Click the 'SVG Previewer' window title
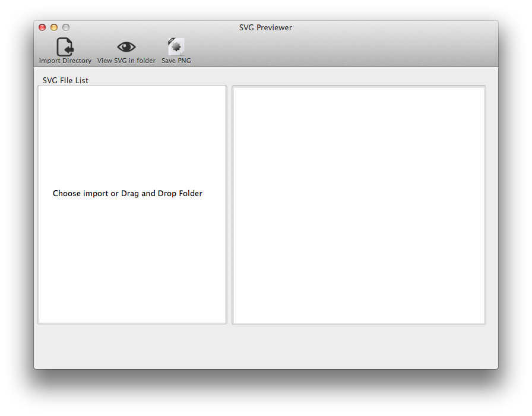This screenshot has width=532, height=416. (x=265, y=27)
